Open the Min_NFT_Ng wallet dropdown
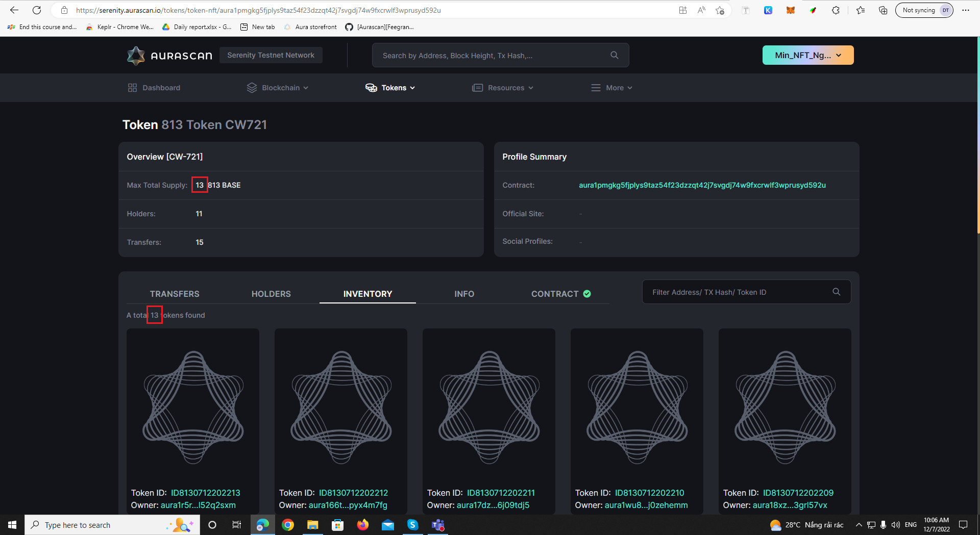Image resolution: width=980 pixels, height=535 pixels. [x=807, y=55]
